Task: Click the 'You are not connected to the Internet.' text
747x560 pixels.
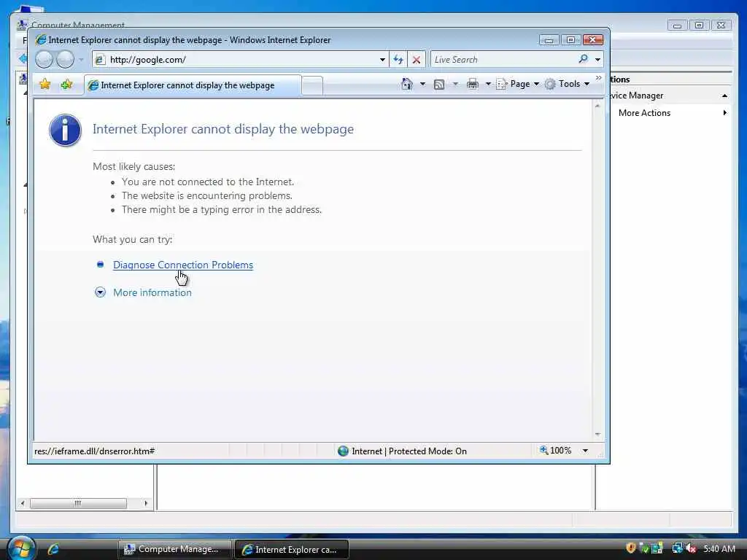Action: pos(208,182)
